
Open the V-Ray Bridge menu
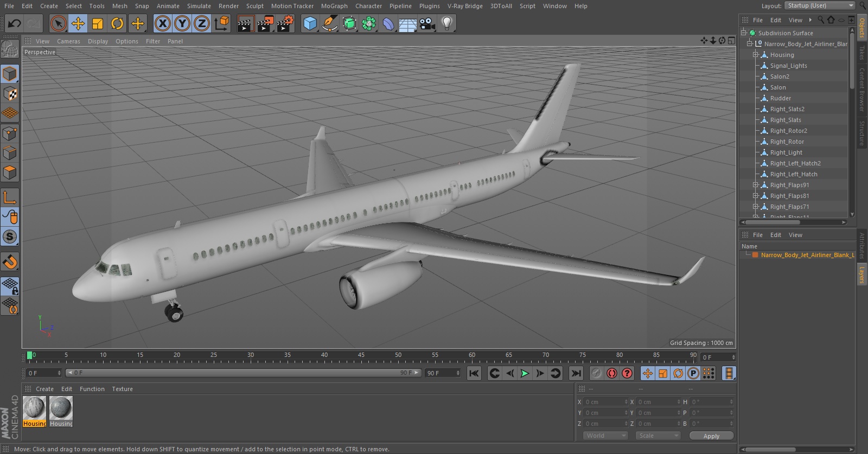click(465, 6)
